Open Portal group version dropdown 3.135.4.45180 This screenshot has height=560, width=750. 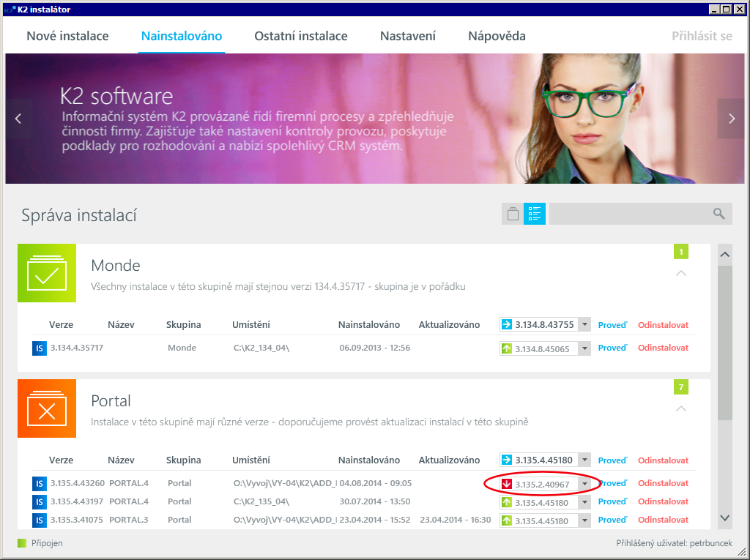584,460
